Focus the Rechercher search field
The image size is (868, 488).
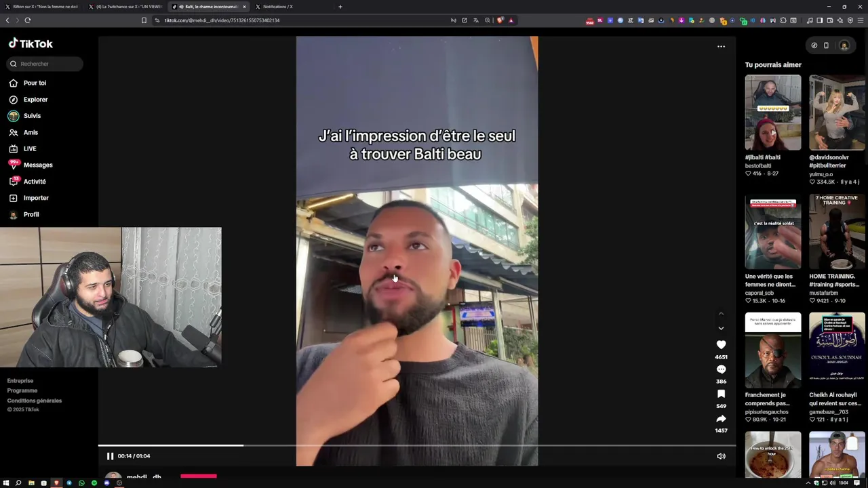coord(45,64)
